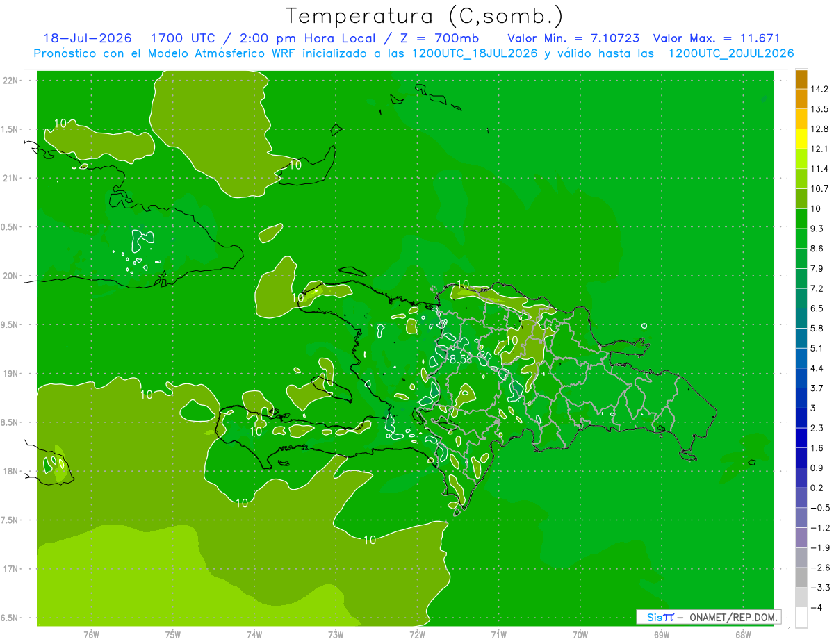Click the "8.5" contour label on the map
834x644 pixels.
click(459, 360)
